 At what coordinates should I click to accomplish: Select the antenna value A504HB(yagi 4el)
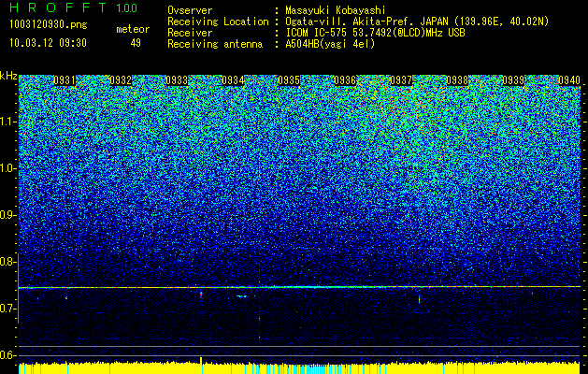tap(330, 44)
